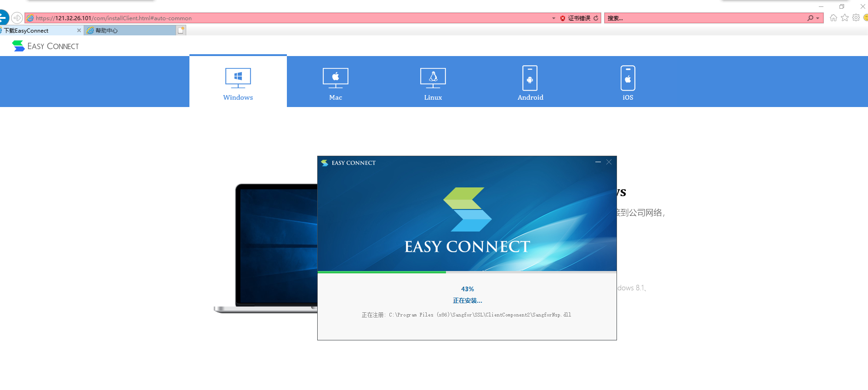Open browser tools gear icon
The height and width of the screenshot is (390, 868).
856,18
